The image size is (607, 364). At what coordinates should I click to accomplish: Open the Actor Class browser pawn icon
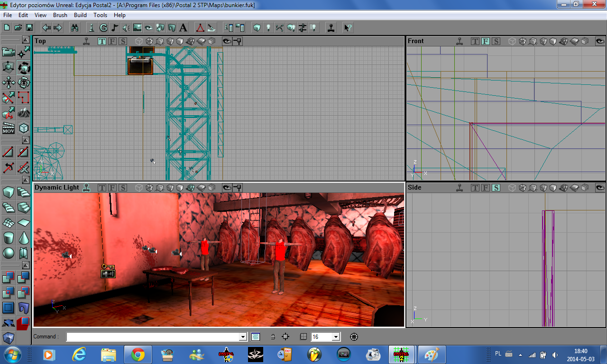(92, 27)
